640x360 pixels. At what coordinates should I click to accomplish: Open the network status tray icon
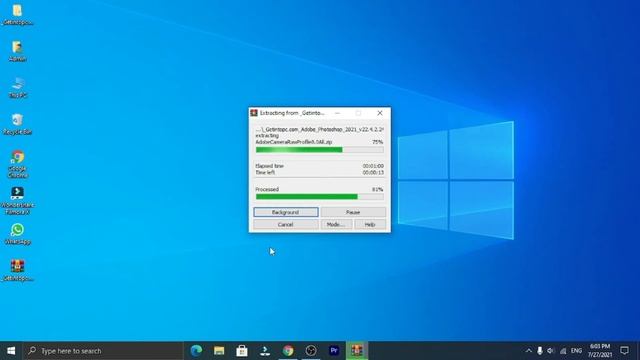click(x=563, y=351)
